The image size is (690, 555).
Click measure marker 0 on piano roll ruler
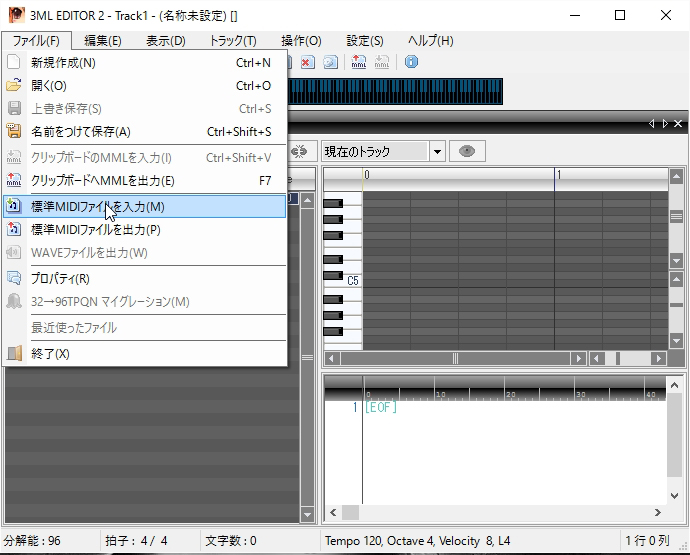(x=367, y=175)
